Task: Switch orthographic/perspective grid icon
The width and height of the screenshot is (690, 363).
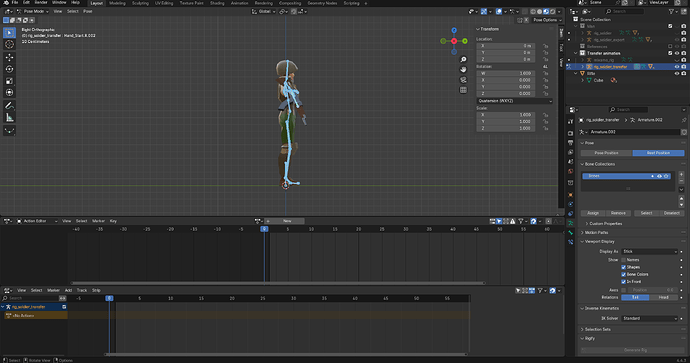Action: pos(463,90)
